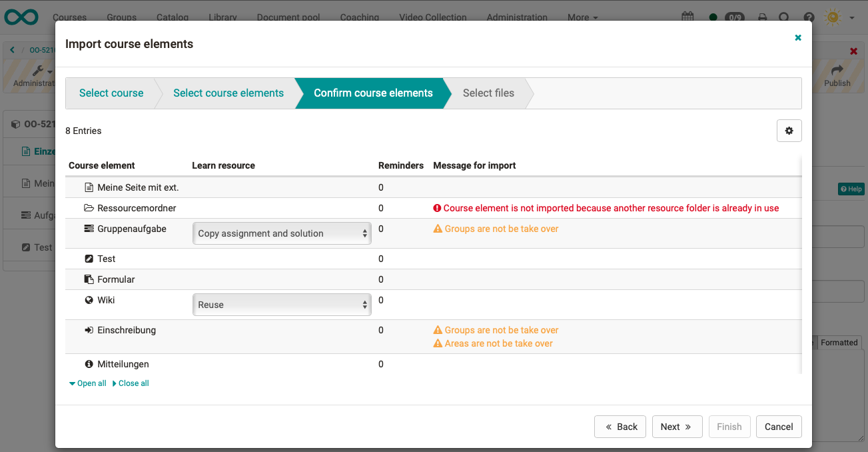Click the Next button
The image size is (868, 452).
tap(677, 427)
